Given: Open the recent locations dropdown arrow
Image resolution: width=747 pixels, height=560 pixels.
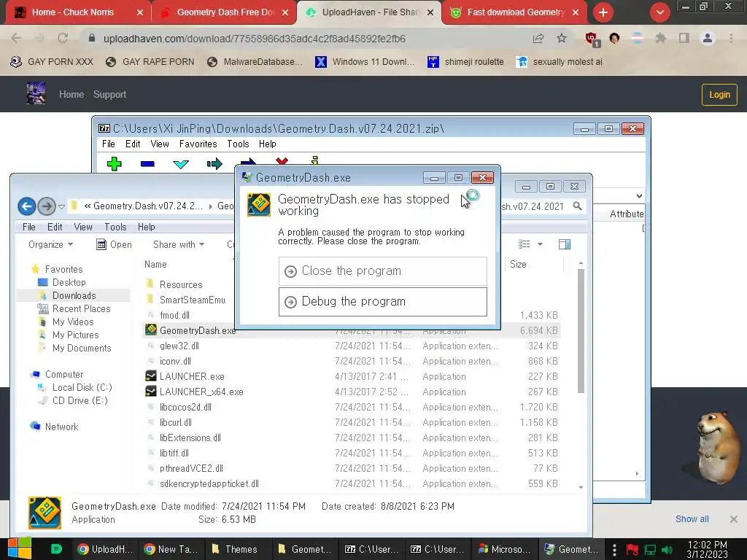Looking at the screenshot, I should point(61,206).
